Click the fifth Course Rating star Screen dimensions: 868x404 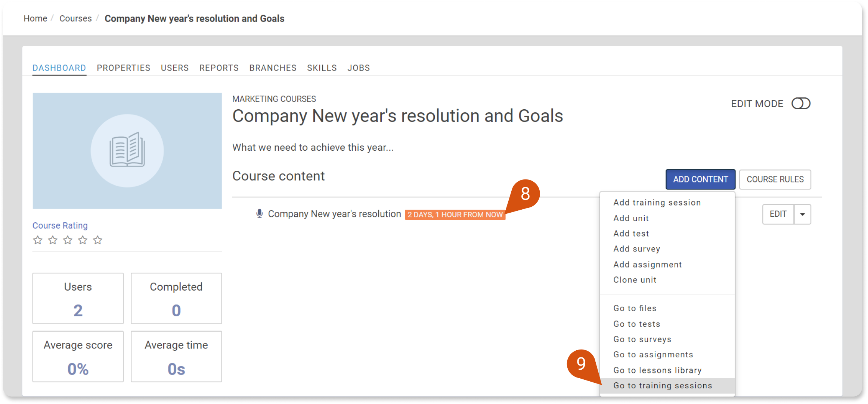point(97,240)
